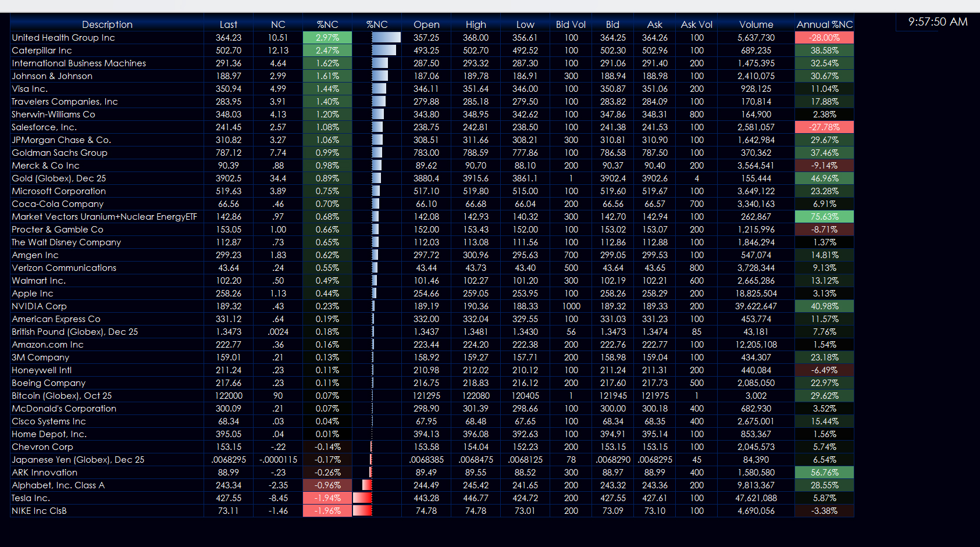Click the green 75.63% annual change cell

[824, 217]
